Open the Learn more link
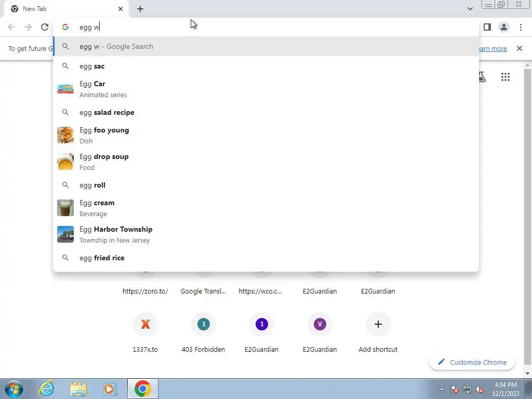The width and height of the screenshot is (532, 399). [x=493, y=48]
